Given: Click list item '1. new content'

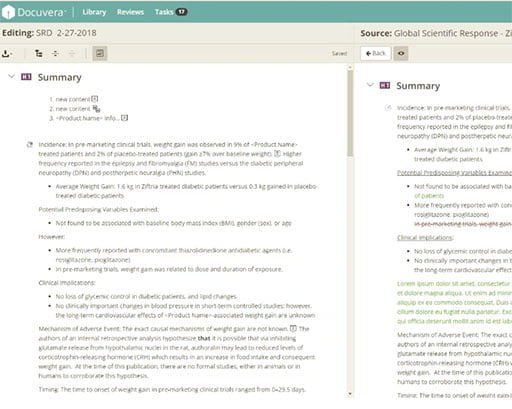Looking at the screenshot, I should (69, 99).
